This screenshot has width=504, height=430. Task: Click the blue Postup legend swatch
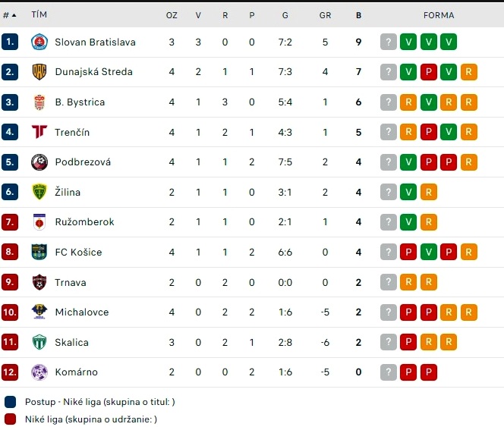click(11, 402)
